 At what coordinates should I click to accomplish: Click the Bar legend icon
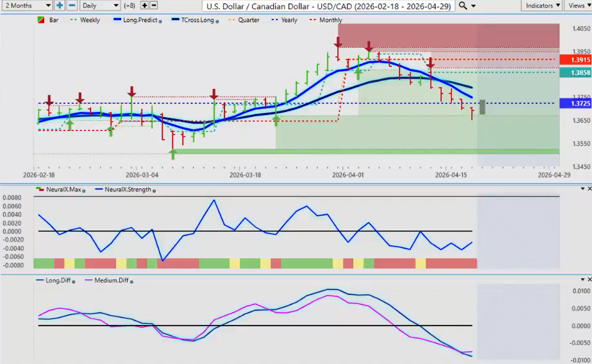[x=42, y=20]
